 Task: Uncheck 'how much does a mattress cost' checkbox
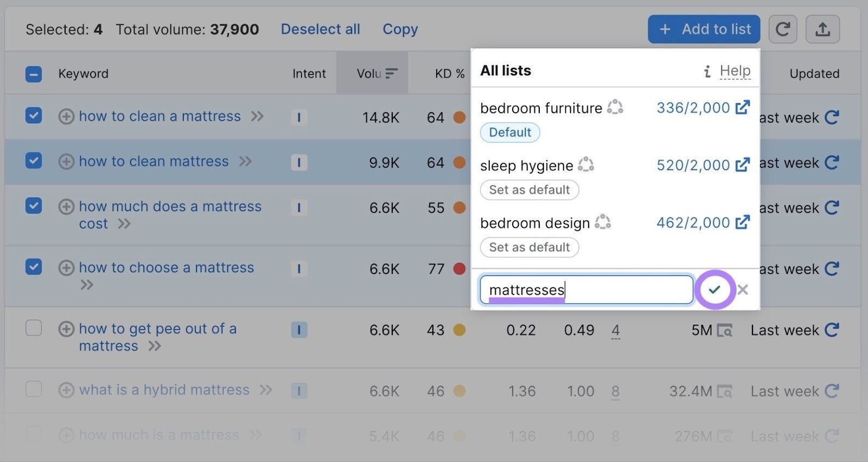[x=34, y=205]
